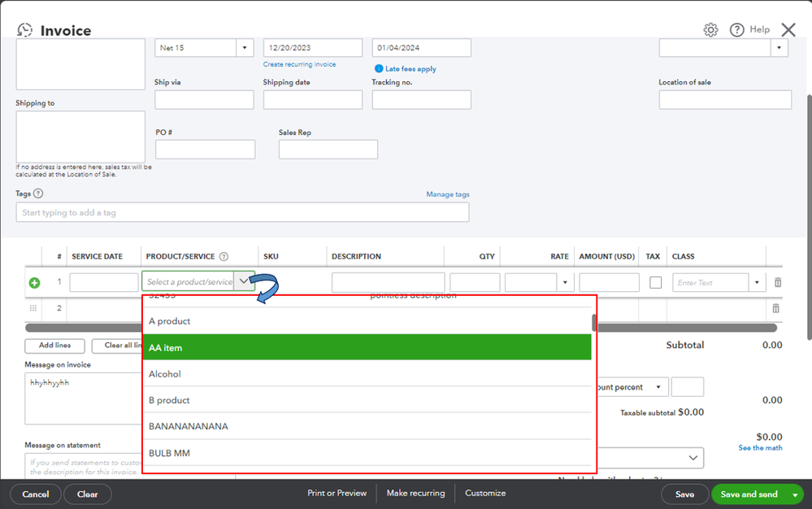Click the line items horizontal scrollbar
This screenshot has width=812, height=509.
pyautogui.click(x=402, y=327)
